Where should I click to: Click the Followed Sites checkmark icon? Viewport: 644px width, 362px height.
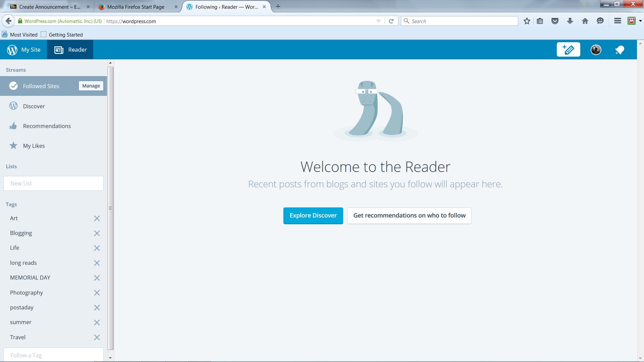click(x=13, y=86)
